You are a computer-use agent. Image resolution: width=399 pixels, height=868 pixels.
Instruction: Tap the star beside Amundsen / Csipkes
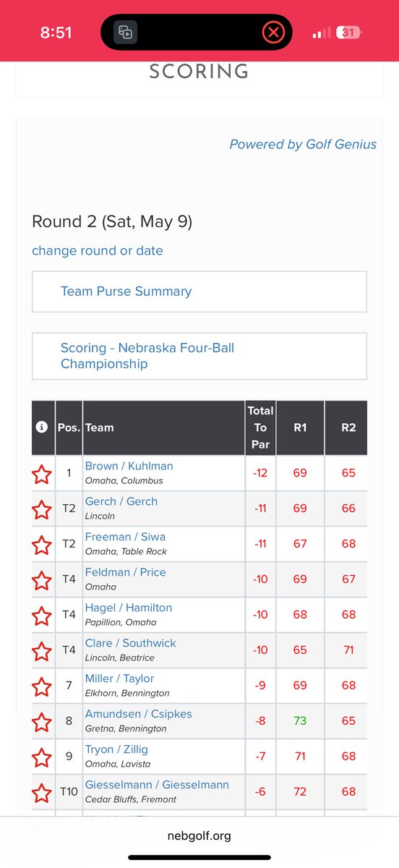pyautogui.click(x=42, y=723)
